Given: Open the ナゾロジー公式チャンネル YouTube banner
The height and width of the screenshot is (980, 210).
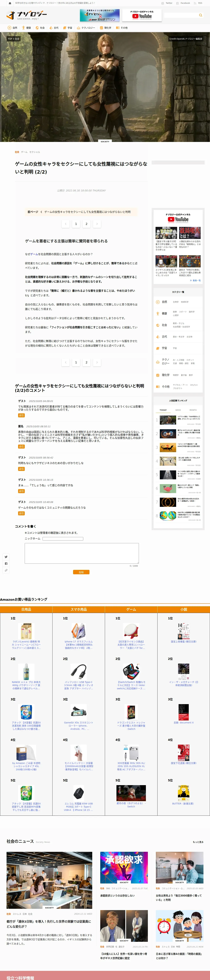Looking at the screenshot, I should pyautogui.click(x=142, y=15).
